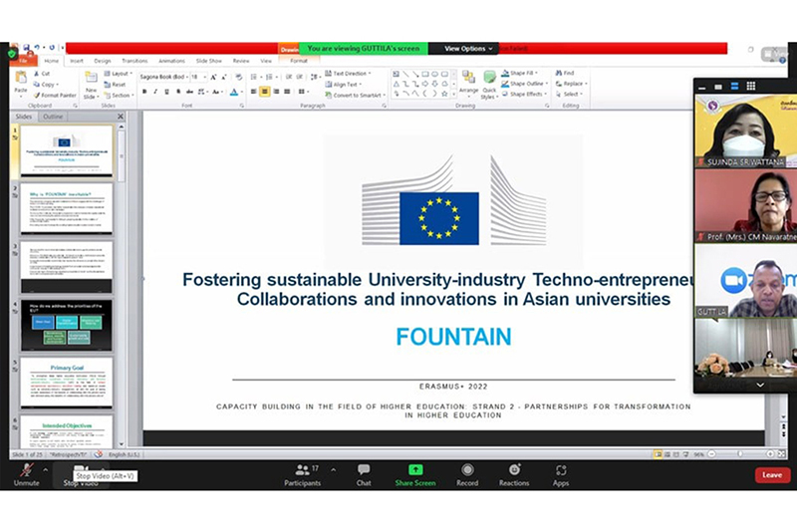
Task: Expand more videos chevron in participant panel
Action: coord(760,386)
